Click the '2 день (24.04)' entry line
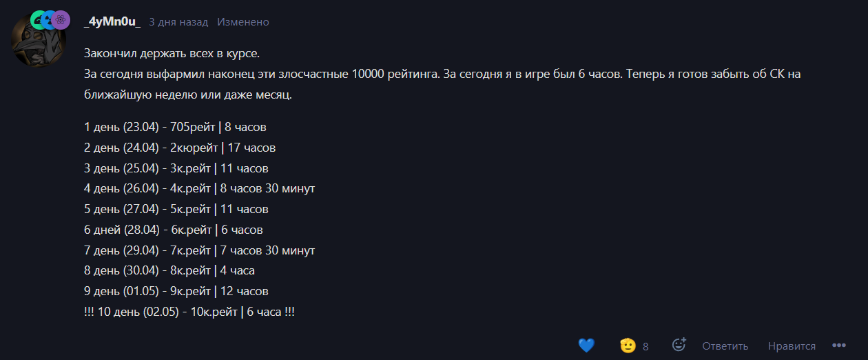 pyautogui.click(x=180, y=148)
